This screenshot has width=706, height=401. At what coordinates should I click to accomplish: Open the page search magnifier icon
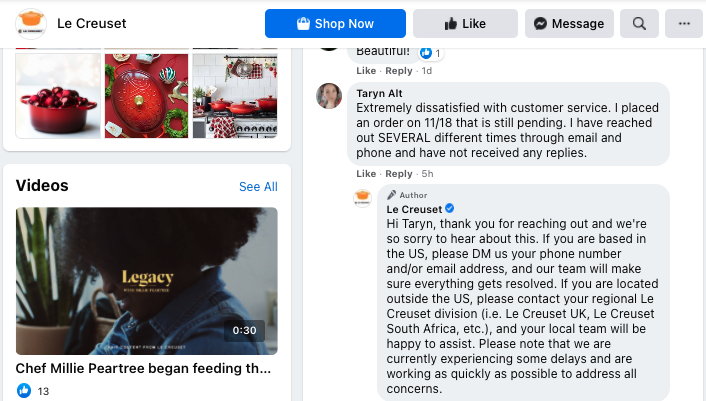point(639,23)
